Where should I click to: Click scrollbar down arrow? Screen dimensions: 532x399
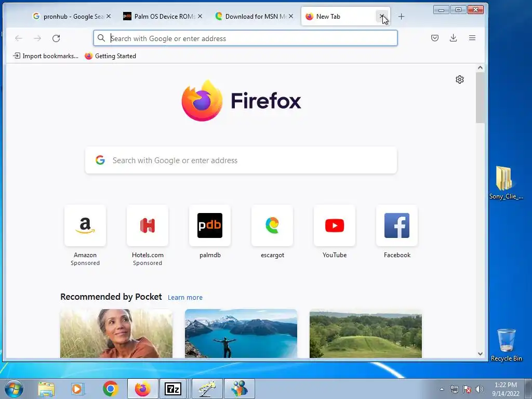click(x=480, y=353)
